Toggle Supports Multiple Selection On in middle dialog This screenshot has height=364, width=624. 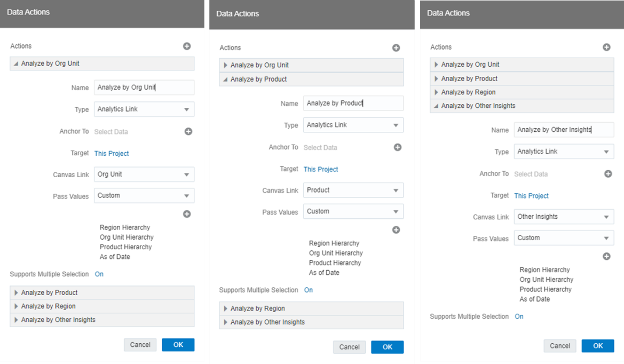click(x=309, y=290)
